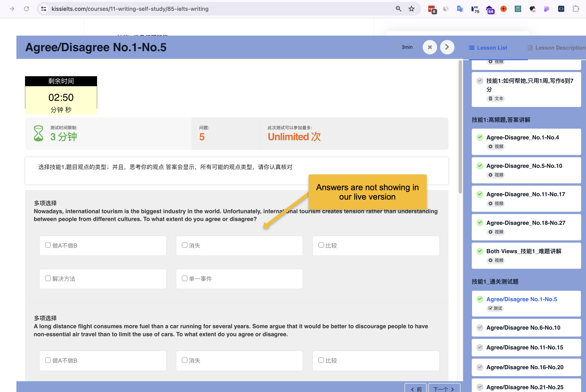The image size is (586, 392).
Task: Tick 比较 checkbox in second question
Action: point(321,360)
